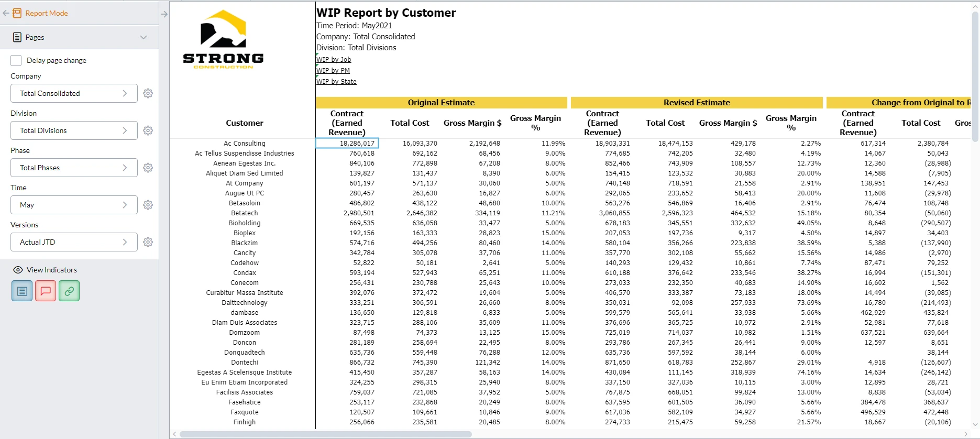Click the Report Mode label

47,13
